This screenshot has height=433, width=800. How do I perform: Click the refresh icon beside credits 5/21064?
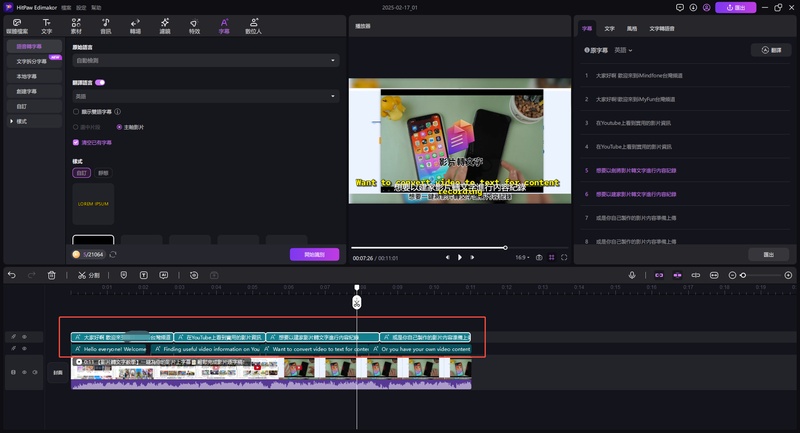pos(113,254)
